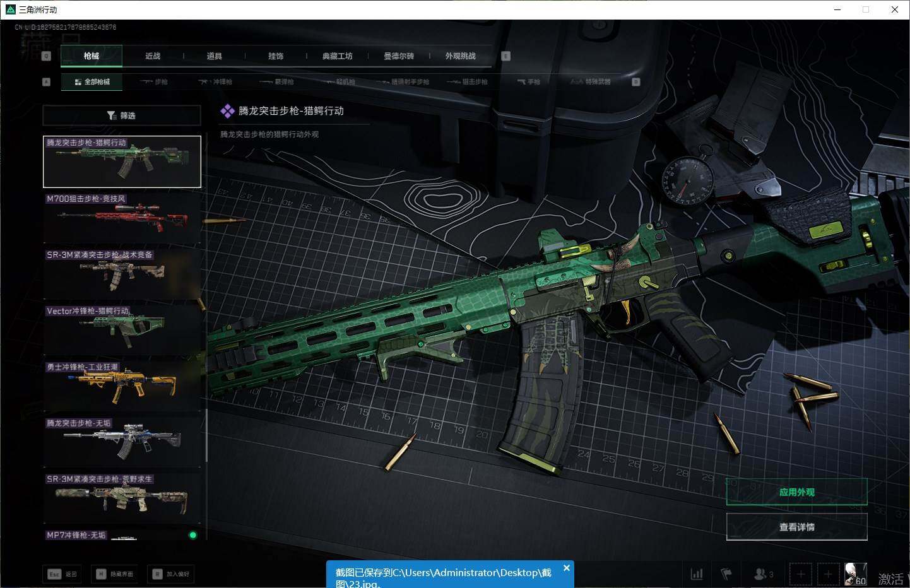910x588 pixels.
Task: Choose the Vector冲锋枪-猎鳄行动 skin
Action: click(x=122, y=329)
